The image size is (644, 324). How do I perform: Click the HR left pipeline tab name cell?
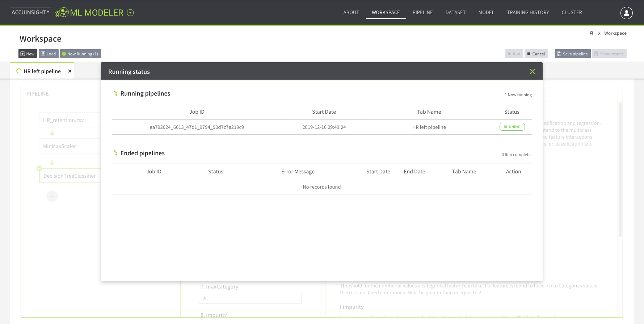429,127
